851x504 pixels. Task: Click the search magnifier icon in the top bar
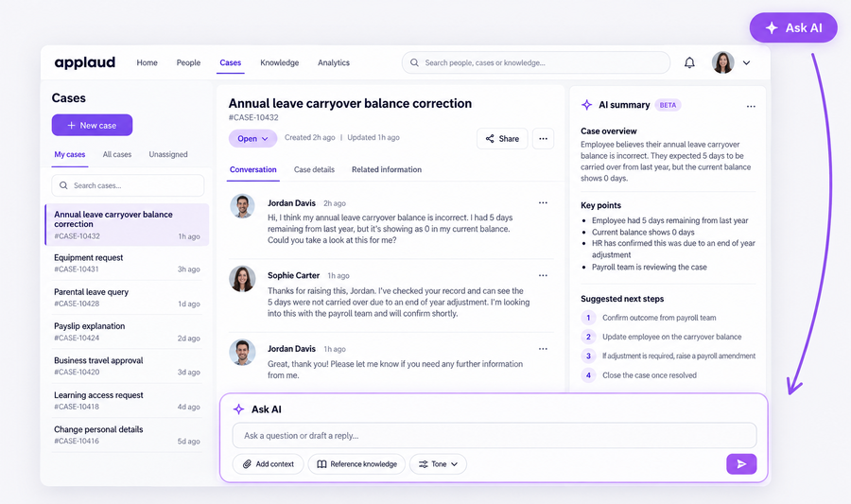pos(414,62)
